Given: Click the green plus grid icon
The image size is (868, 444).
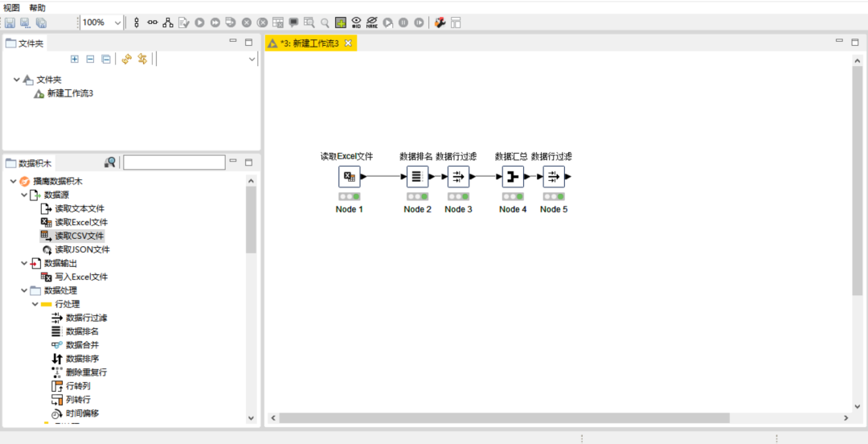Looking at the screenshot, I should pyautogui.click(x=341, y=23).
